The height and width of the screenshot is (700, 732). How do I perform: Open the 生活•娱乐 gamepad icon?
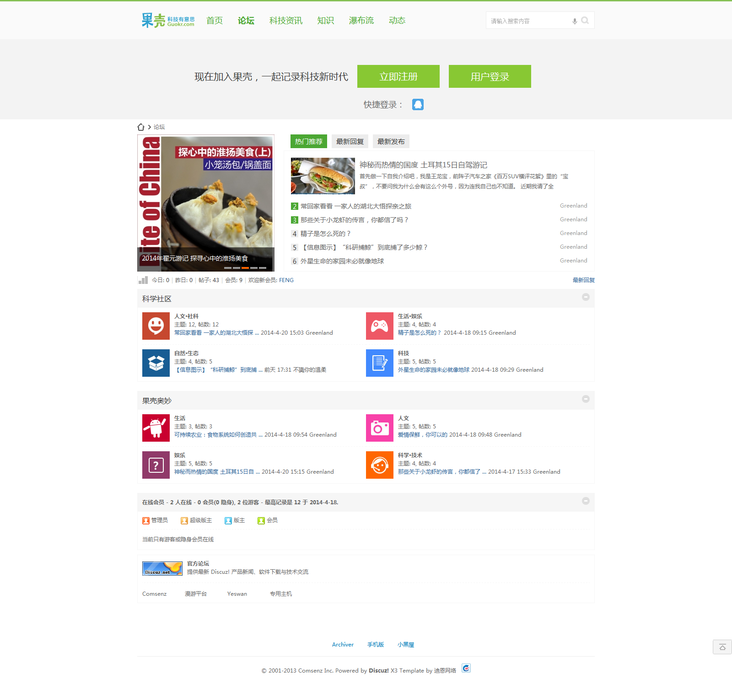point(380,326)
